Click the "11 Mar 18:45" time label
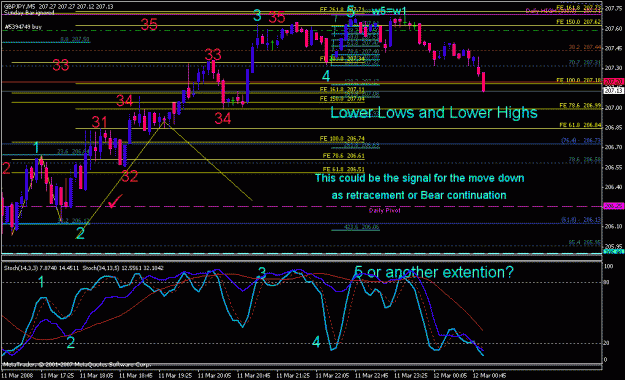 pyautogui.click(x=136, y=376)
